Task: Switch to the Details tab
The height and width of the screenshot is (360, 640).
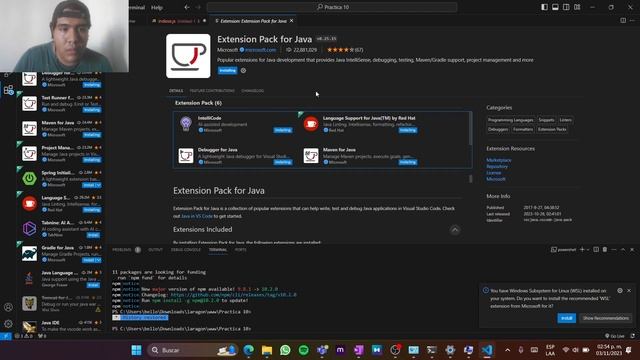Action: [x=176, y=91]
